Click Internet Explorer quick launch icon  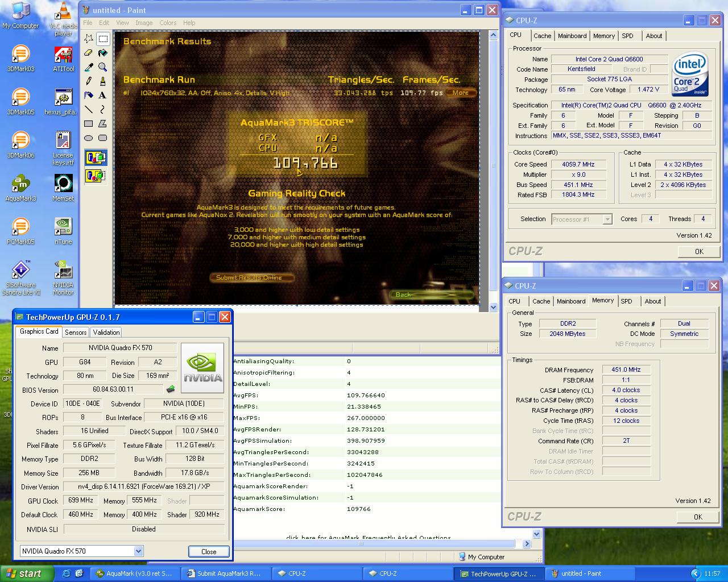point(66,573)
